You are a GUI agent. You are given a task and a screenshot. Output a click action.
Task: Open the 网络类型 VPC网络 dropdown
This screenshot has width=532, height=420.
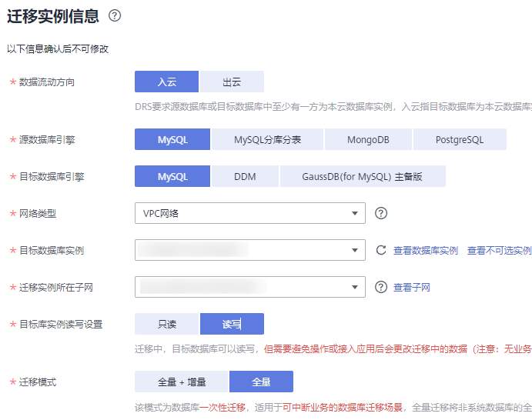coord(249,213)
